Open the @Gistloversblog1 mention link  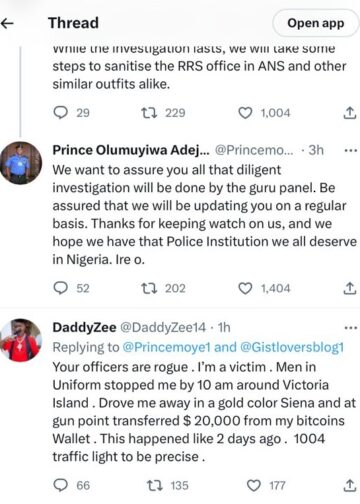(292, 347)
